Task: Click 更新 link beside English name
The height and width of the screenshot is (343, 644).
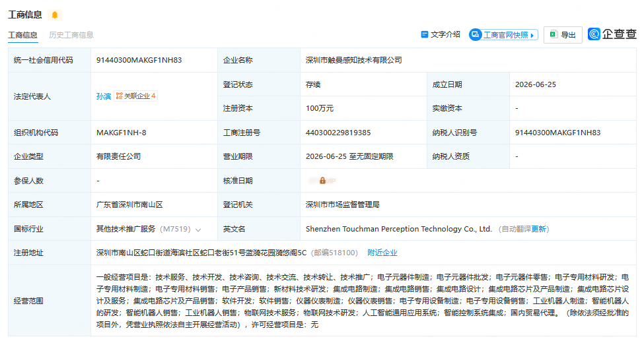Action: 538,229
